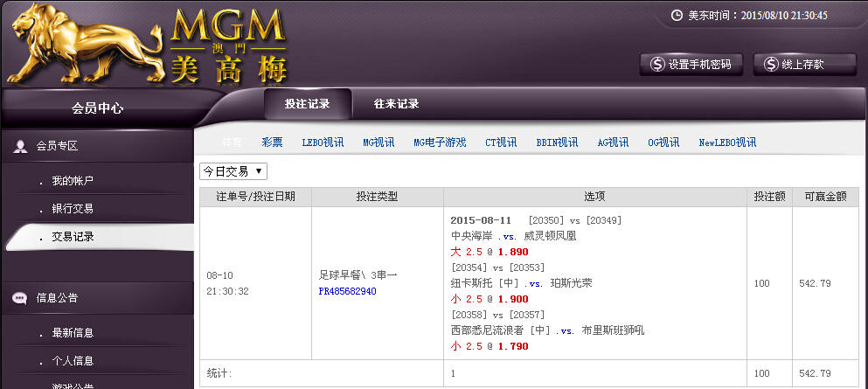The width and height of the screenshot is (868, 389).
Task: Click the chat bubble icon beside 信息公告
Action: pyautogui.click(x=20, y=298)
